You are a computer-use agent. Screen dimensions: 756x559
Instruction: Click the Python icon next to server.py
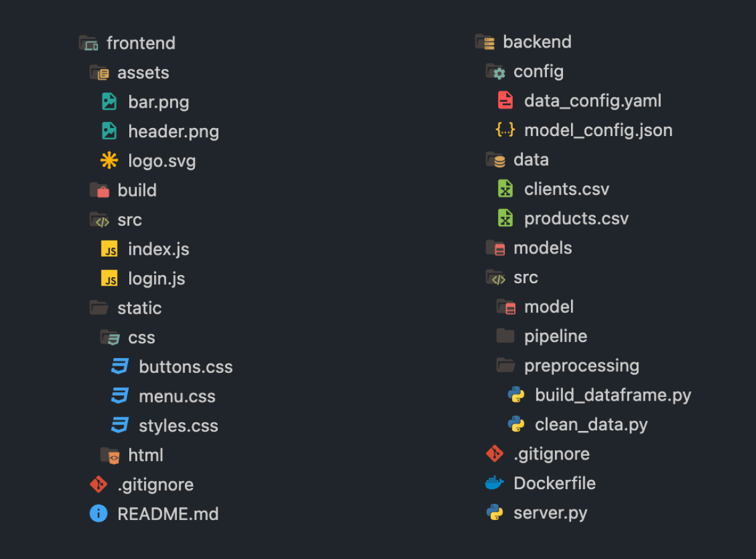click(494, 513)
